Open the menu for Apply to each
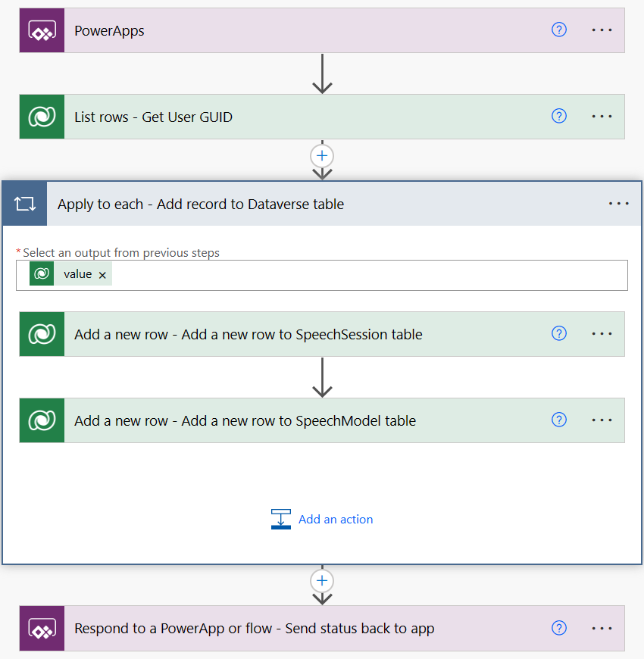 coord(619,203)
